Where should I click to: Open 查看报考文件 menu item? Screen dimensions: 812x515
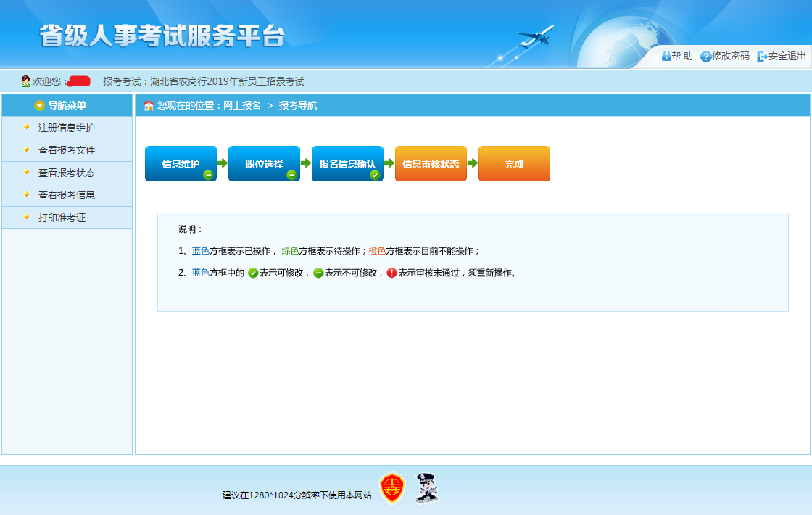coord(67,150)
